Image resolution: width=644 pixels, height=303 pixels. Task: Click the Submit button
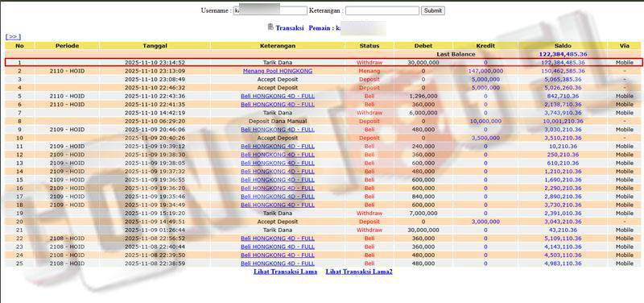pos(432,10)
